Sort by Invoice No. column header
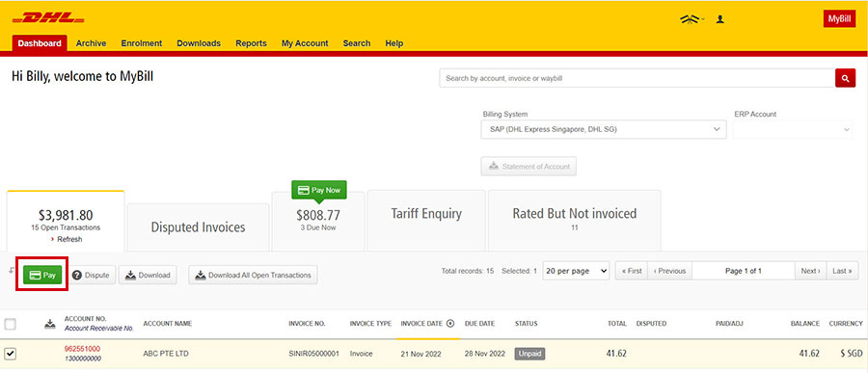The width and height of the screenshot is (868, 373). click(307, 324)
